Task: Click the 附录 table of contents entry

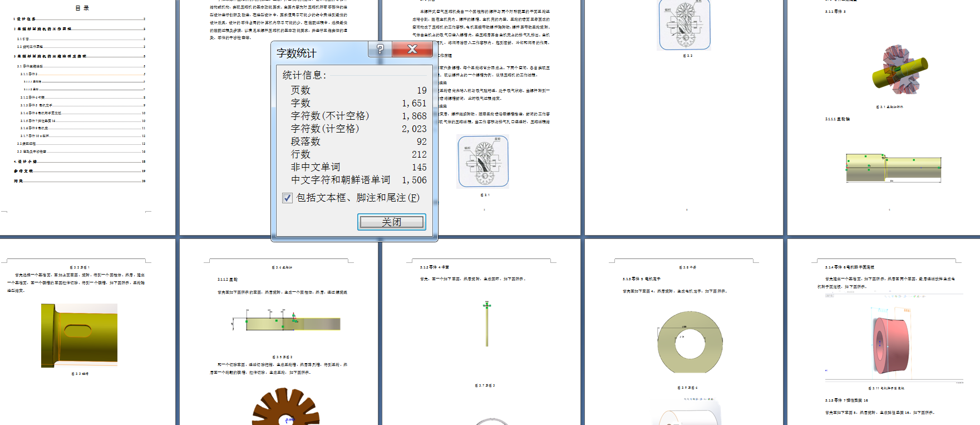Action: [x=80, y=181]
